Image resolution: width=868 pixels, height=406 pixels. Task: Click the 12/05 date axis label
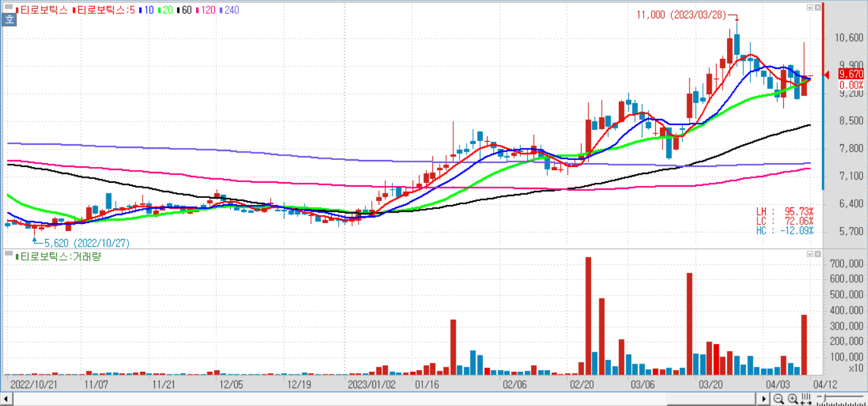click(x=231, y=384)
